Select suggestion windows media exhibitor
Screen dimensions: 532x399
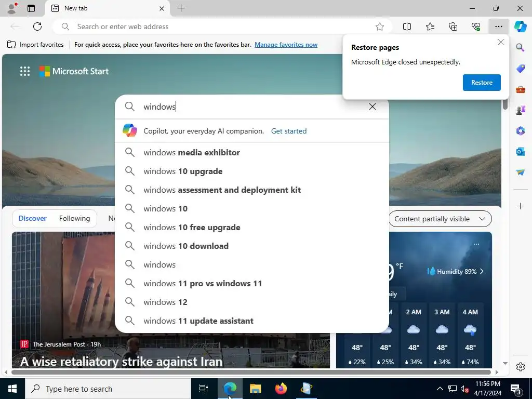[x=252, y=152]
